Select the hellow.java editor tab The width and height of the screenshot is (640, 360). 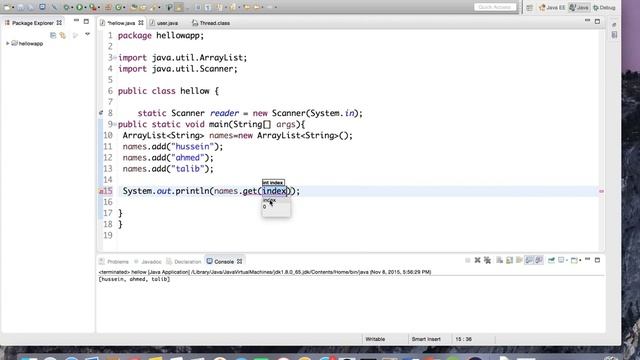tap(121, 23)
